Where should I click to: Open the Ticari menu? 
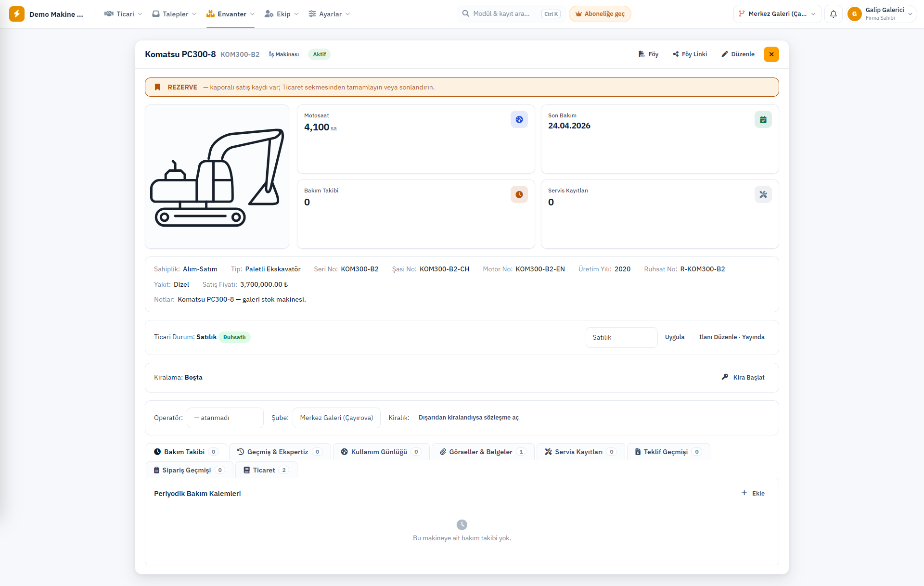[x=123, y=14]
